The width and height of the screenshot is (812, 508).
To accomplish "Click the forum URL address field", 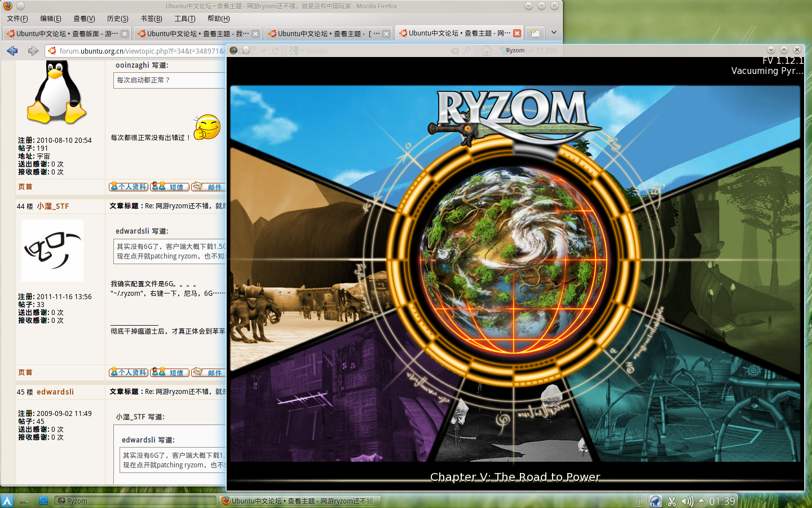I will (x=142, y=51).
